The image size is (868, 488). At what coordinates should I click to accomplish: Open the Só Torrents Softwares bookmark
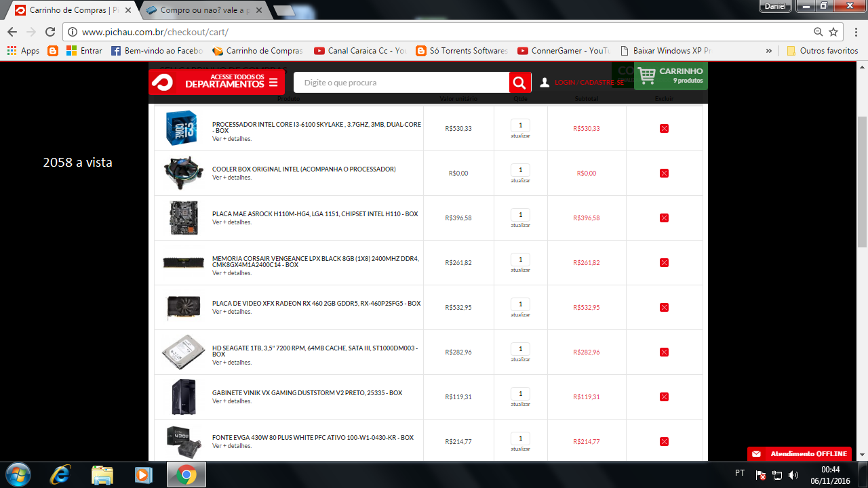click(x=462, y=51)
